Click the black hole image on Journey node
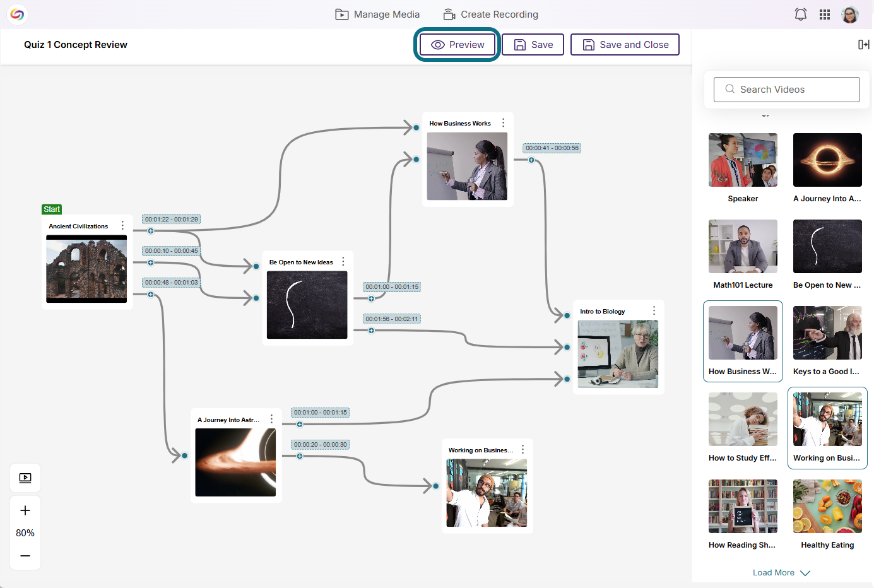 [x=235, y=462]
